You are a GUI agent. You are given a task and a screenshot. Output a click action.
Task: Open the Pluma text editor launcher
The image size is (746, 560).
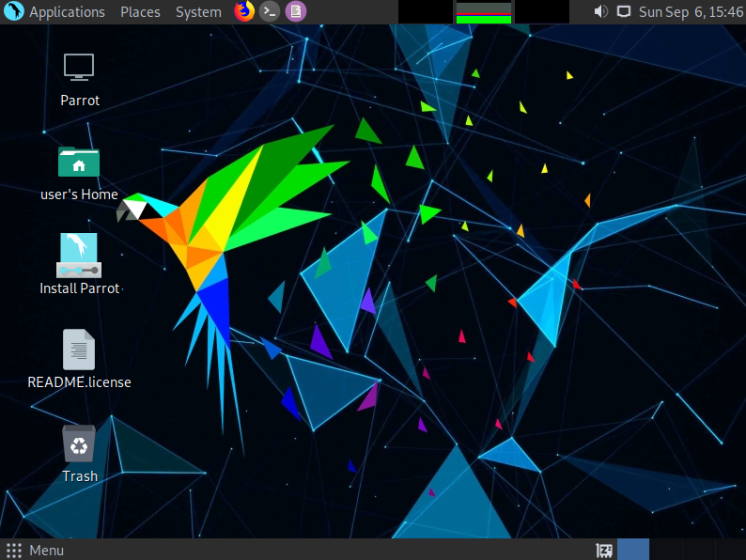295,11
